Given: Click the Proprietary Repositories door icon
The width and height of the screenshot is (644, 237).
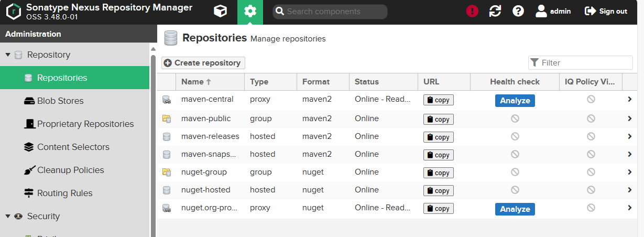Looking at the screenshot, I should coord(29,124).
